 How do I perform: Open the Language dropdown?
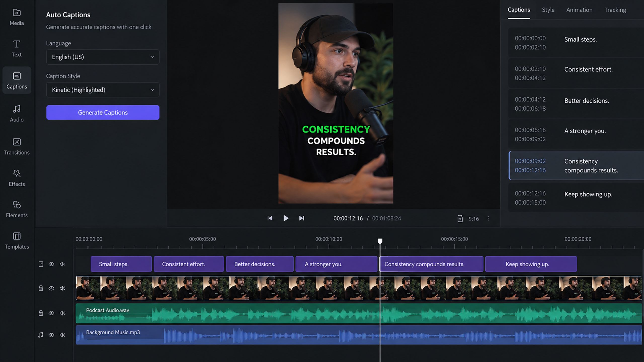click(103, 57)
